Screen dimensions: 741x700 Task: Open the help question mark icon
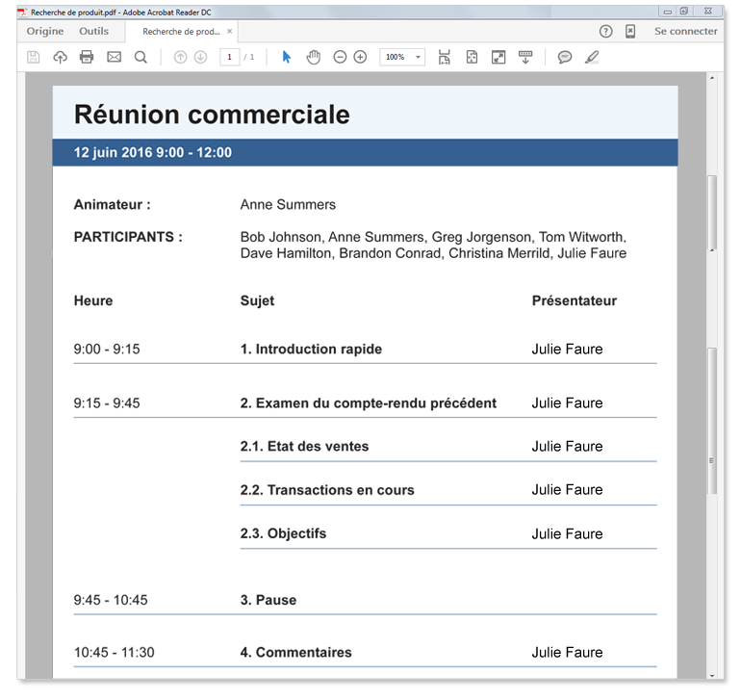click(x=606, y=31)
